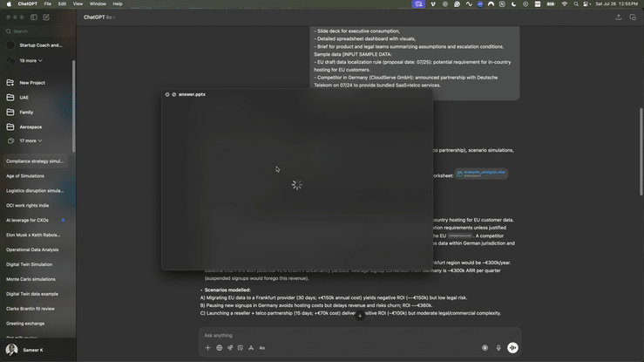
Task: Open the File menu
Action: coord(48,3)
